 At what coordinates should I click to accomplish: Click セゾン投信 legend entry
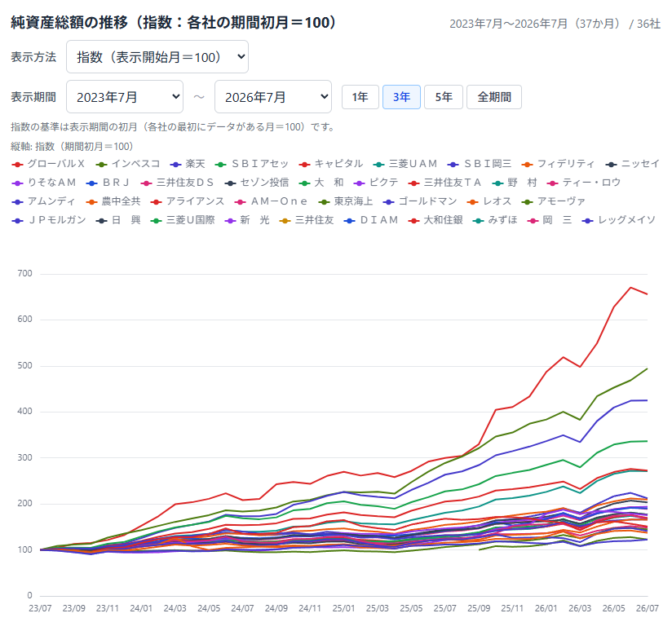[x=256, y=183]
